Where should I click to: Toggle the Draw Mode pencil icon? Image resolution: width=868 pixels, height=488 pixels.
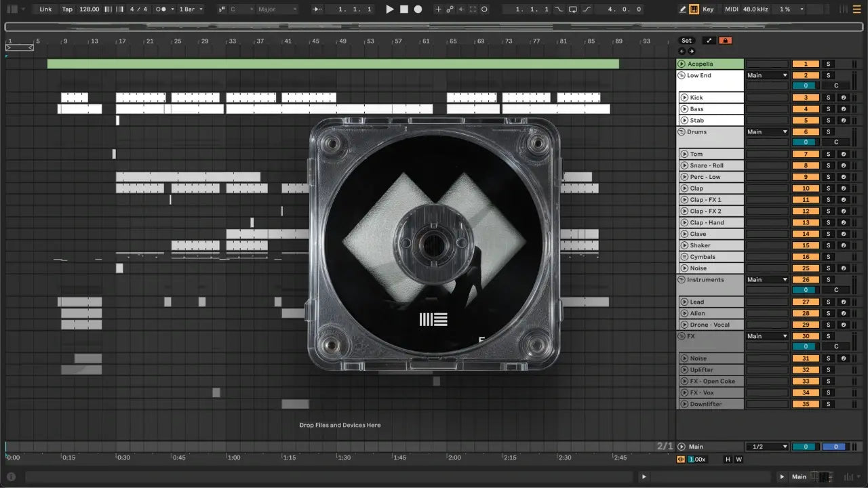tap(683, 9)
